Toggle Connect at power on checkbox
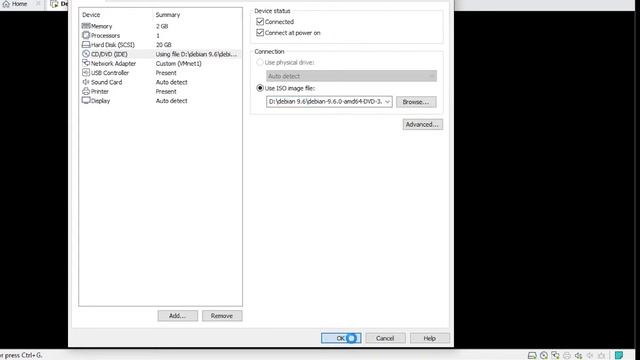Viewport: 640px width, 360px height. tap(260, 33)
